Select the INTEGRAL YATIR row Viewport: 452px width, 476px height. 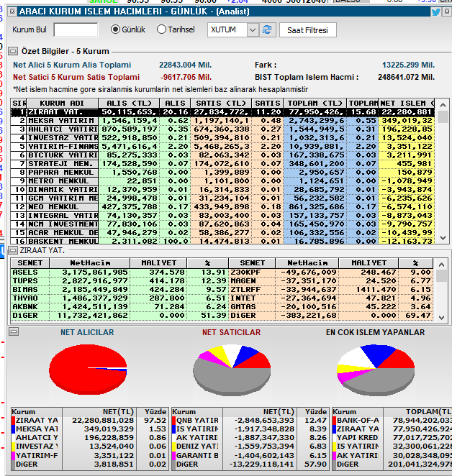tap(222, 216)
